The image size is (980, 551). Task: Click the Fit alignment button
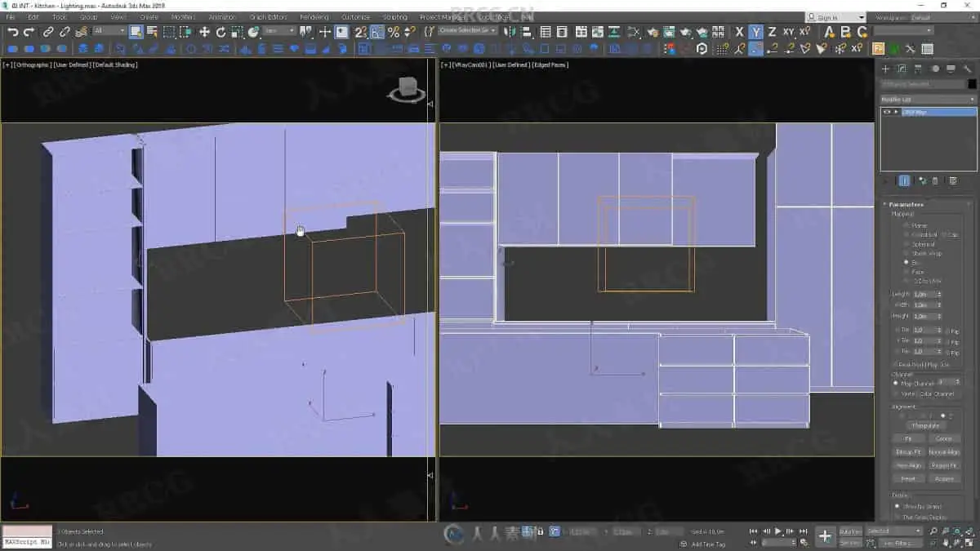pos(908,438)
